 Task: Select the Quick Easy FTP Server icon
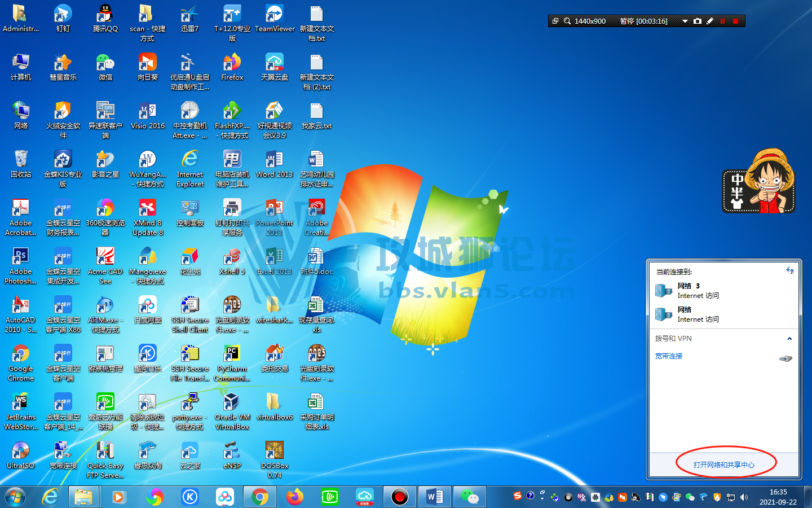[105, 460]
